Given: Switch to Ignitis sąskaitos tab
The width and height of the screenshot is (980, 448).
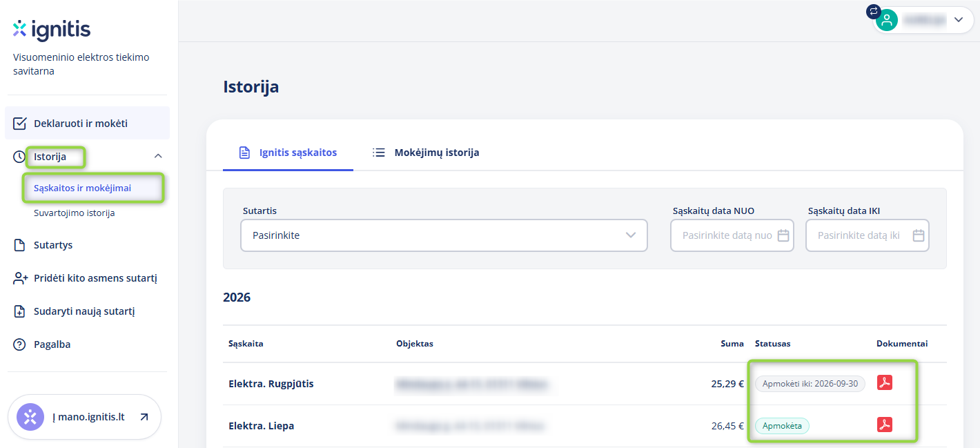Looking at the screenshot, I should [x=288, y=153].
